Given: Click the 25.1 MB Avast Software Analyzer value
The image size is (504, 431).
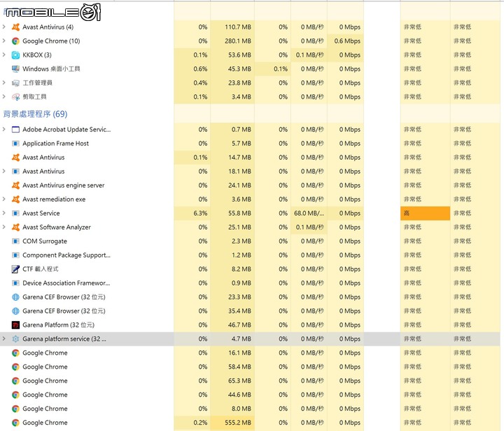Looking at the screenshot, I should click(x=239, y=227).
